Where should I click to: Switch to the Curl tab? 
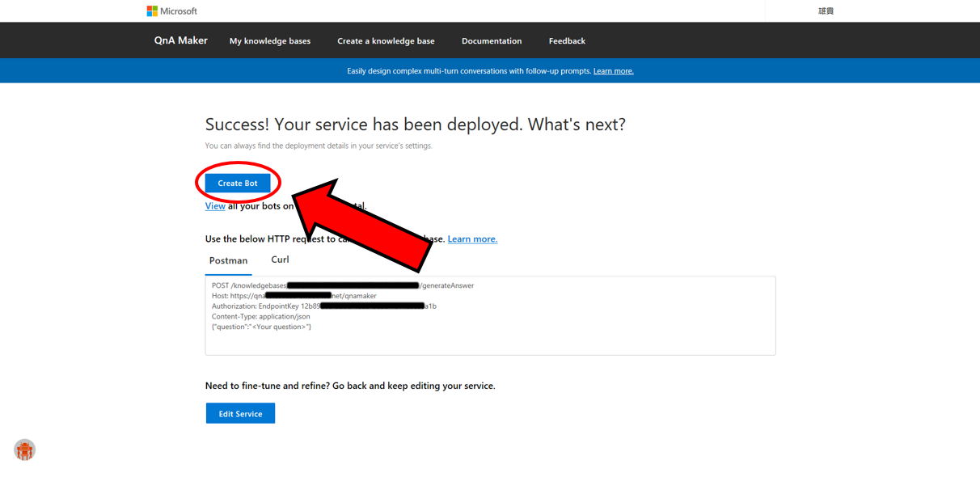pos(280,260)
